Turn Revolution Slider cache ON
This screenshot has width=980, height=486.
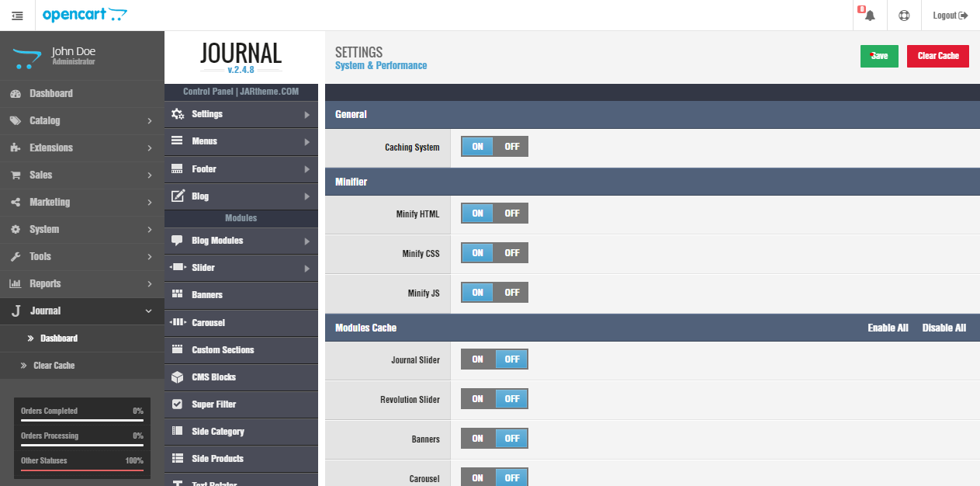[478, 399]
